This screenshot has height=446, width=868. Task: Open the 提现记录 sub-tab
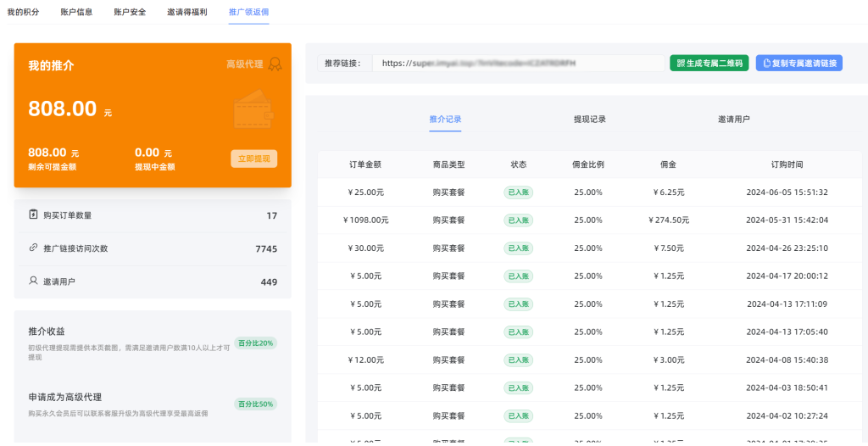590,119
